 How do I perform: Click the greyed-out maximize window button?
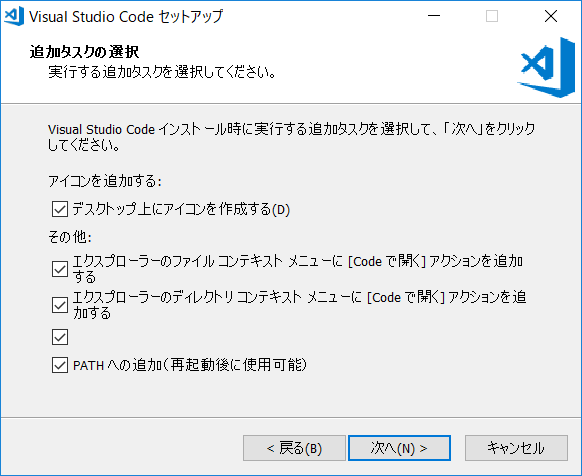pos(492,16)
